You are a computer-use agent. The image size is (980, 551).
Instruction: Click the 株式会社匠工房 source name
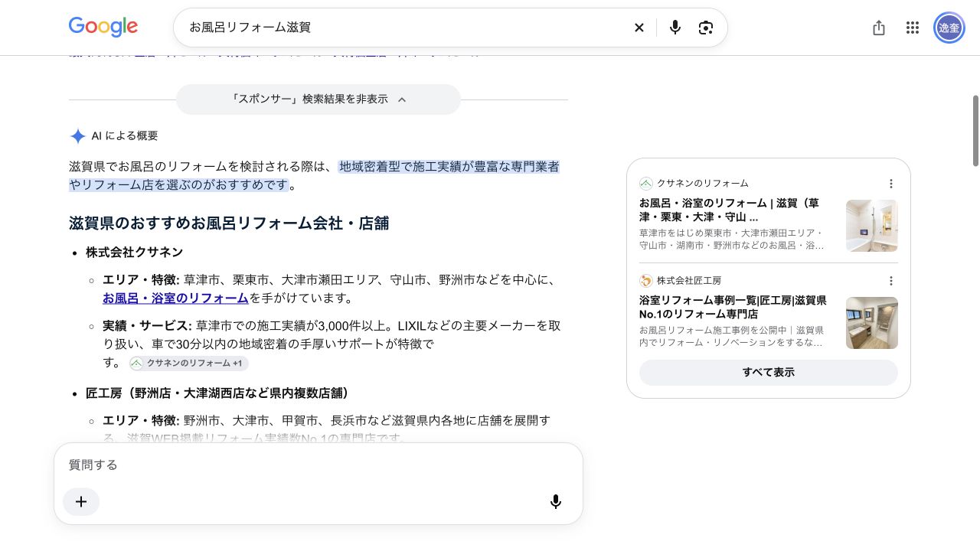689,281
